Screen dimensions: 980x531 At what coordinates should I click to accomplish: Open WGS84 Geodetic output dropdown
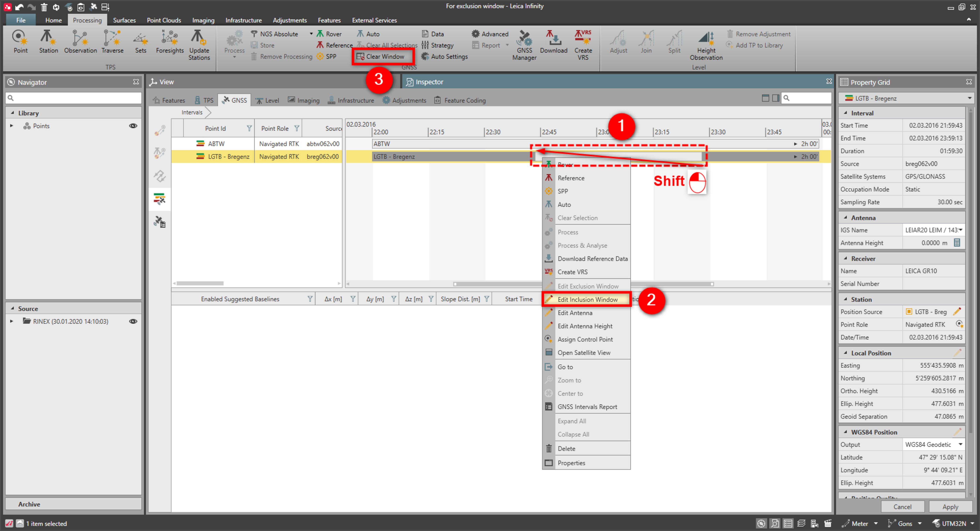(x=961, y=444)
